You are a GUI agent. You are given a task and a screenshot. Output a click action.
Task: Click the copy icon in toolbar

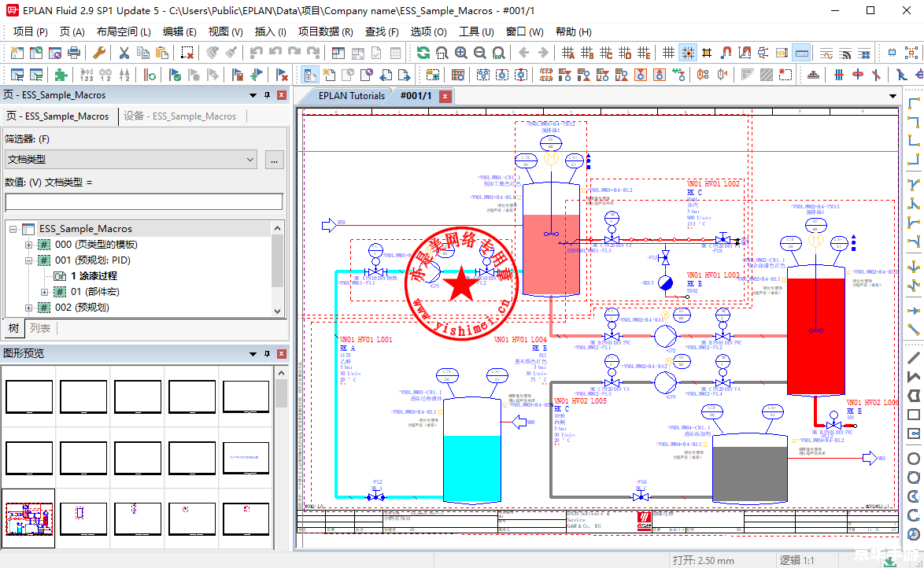tap(142, 53)
